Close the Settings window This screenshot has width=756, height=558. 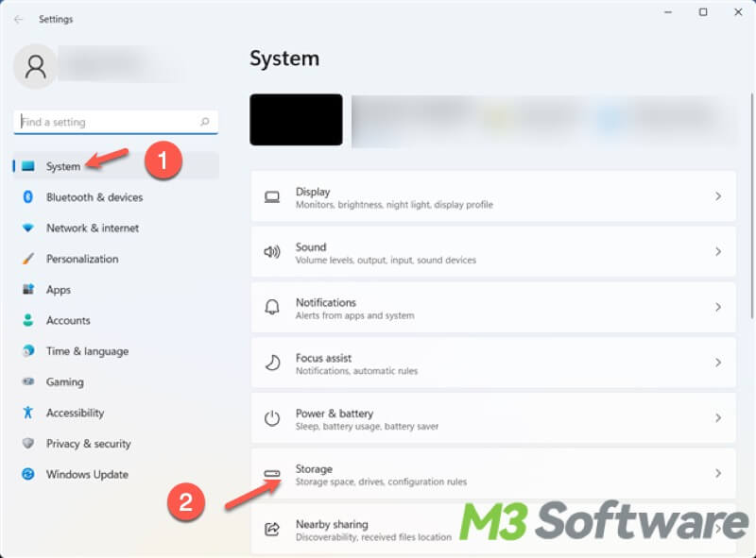pos(738,12)
